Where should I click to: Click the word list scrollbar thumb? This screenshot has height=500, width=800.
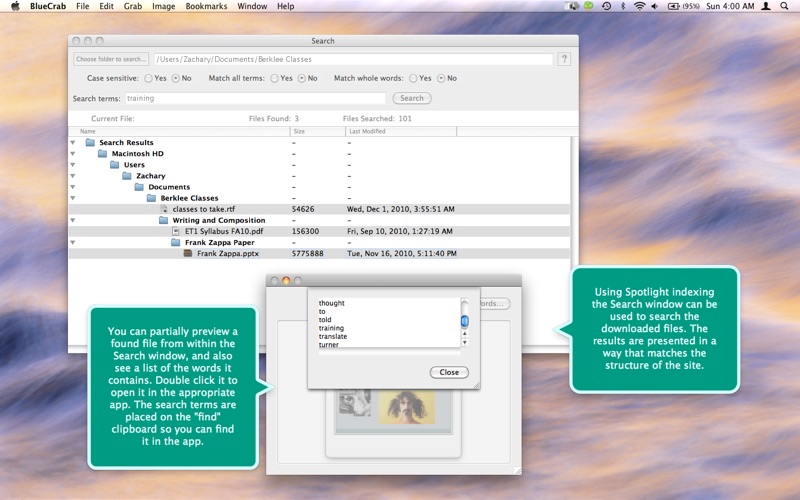point(464,321)
